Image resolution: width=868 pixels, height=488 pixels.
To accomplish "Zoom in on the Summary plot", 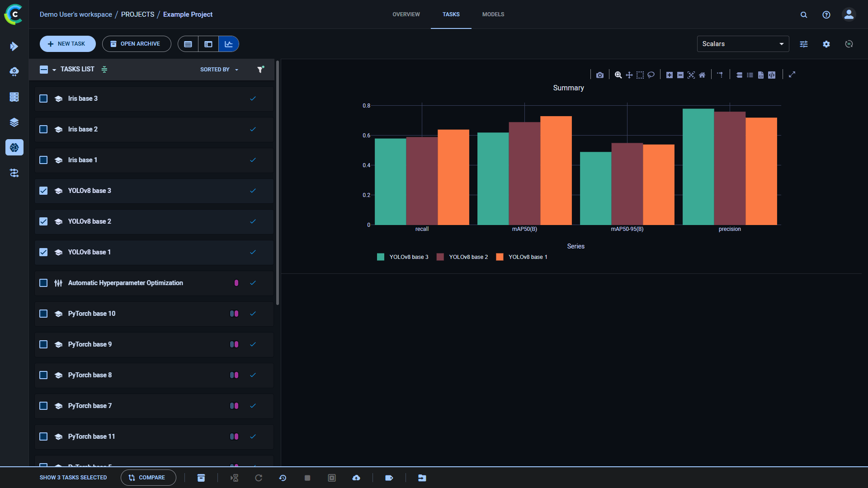I will point(670,75).
